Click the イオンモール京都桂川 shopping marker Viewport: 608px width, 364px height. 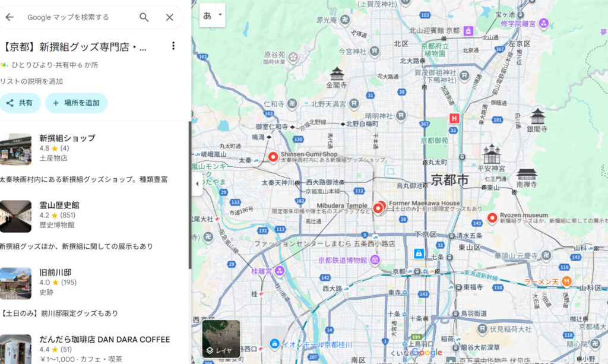274,343
